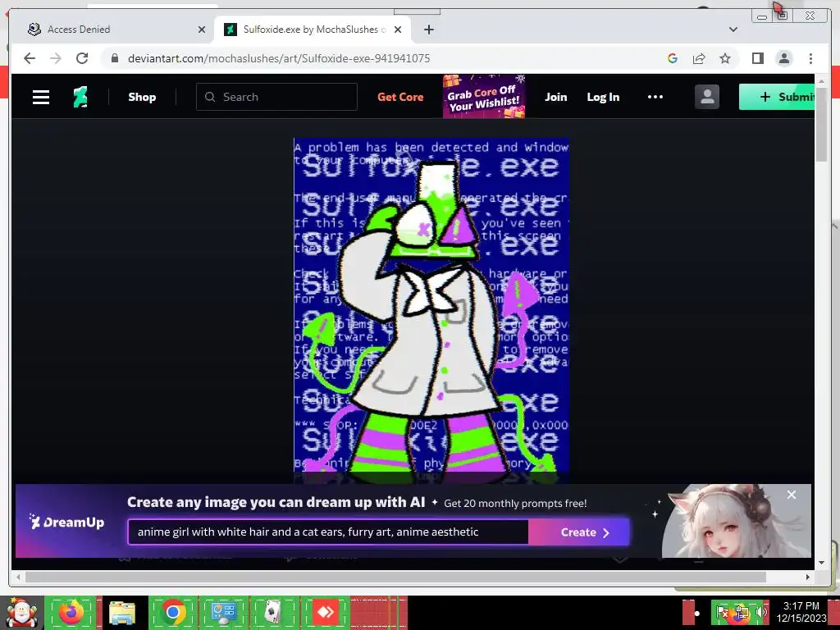Close the Access Denied tab

pos(202,30)
